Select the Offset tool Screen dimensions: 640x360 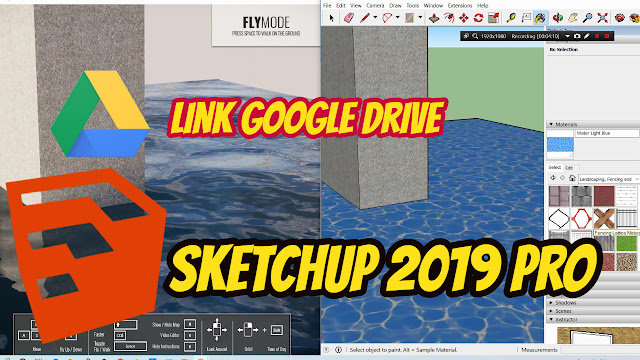point(449,18)
